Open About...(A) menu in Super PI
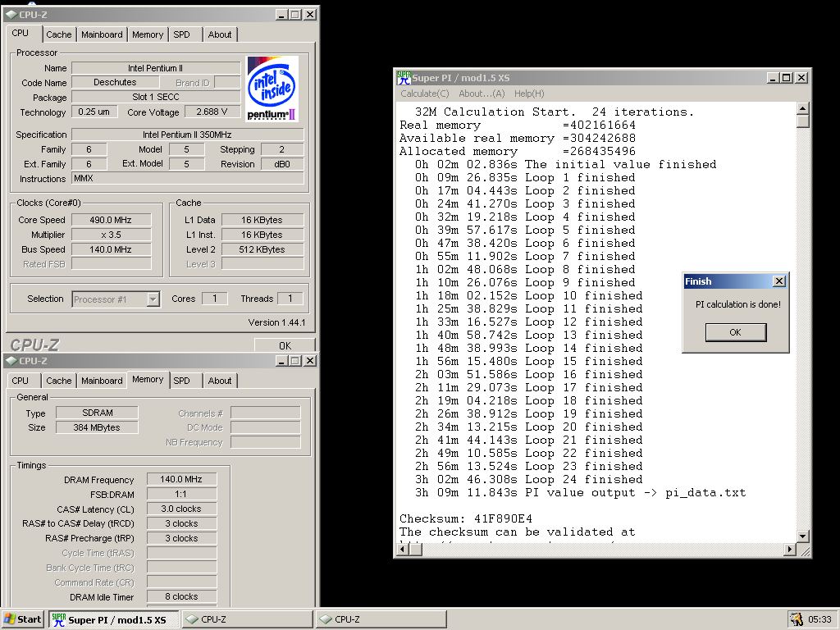Image resolution: width=840 pixels, height=630 pixels. click(x=482, y=94)
